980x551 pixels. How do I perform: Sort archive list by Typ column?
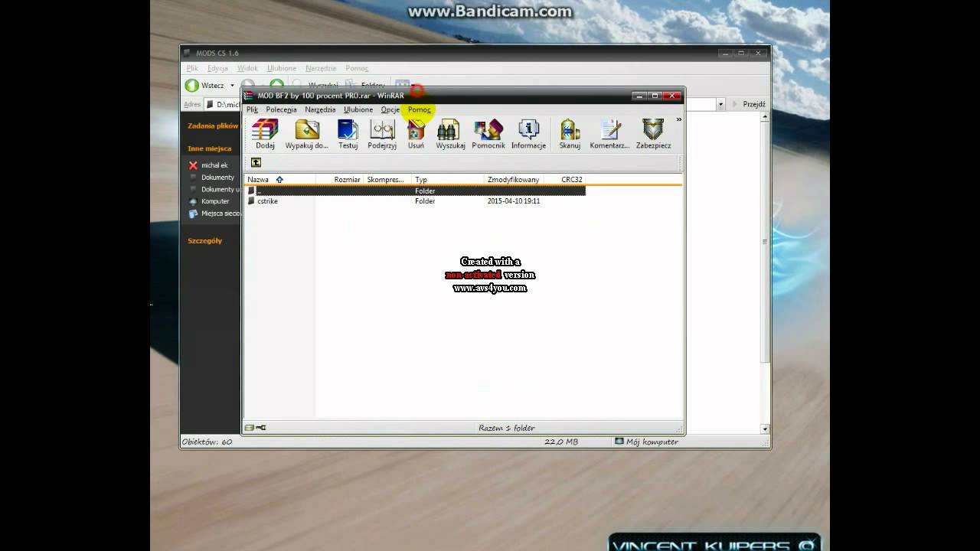[448, 180]
